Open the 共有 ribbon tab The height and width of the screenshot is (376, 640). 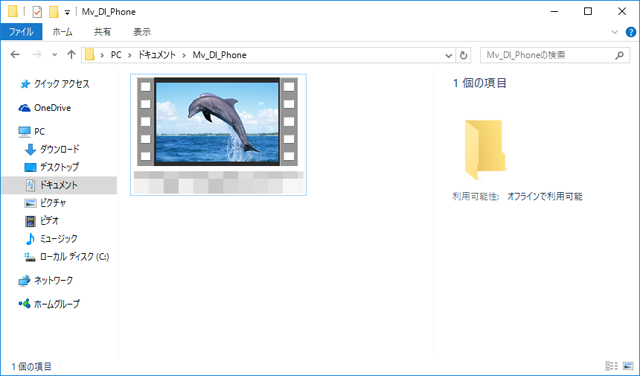click(x=102, y=32)
